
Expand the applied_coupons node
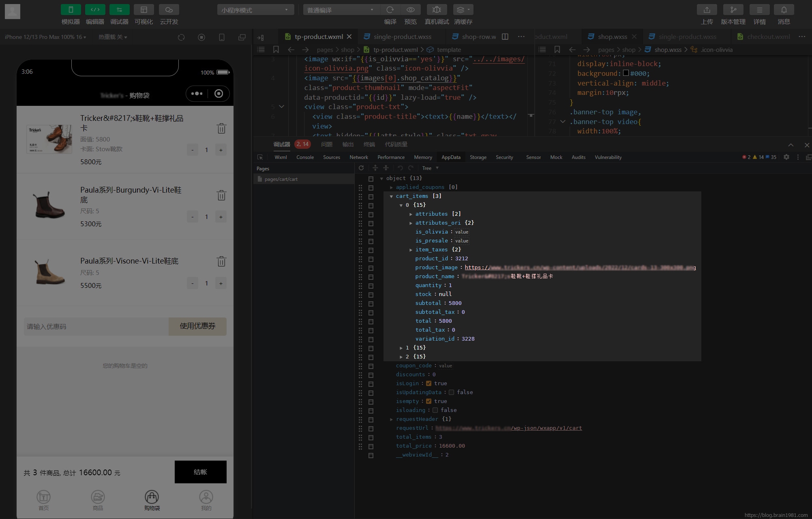(391, 187)
